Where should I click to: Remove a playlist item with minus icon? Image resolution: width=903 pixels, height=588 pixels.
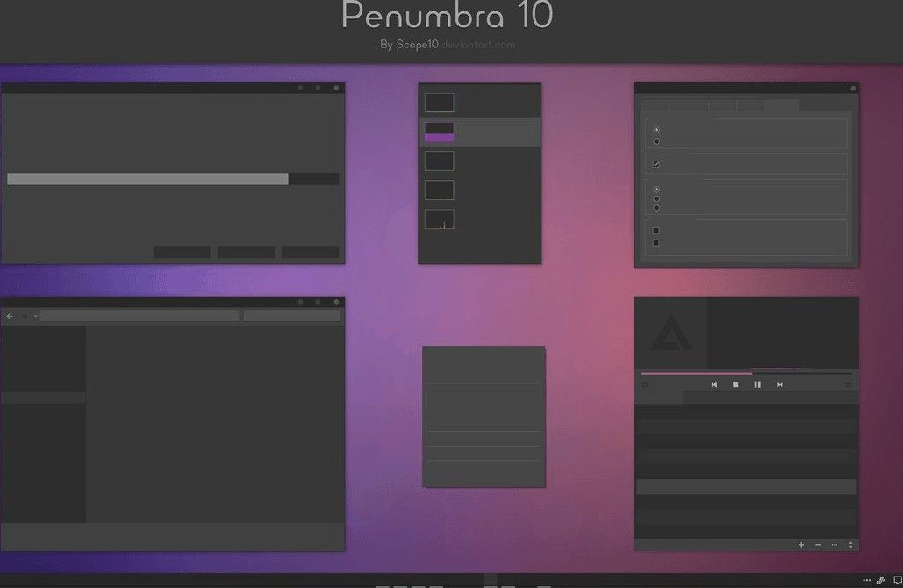pos(818,544)
